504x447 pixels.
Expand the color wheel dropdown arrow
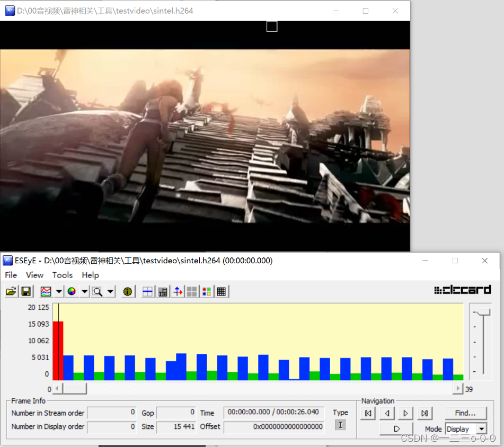(x=85, y=292)
